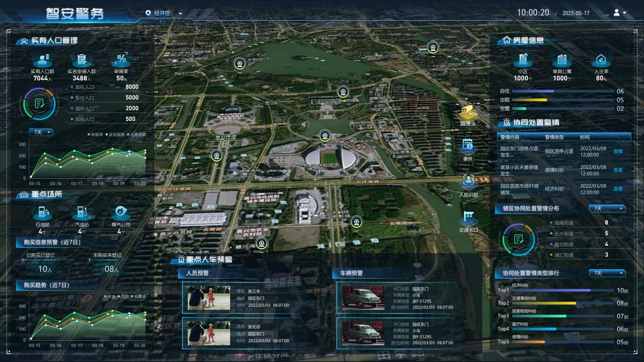Click the 张三丰 person alert thumbnail
The height and width of the screenshot is (362, 644).
pos(209,298)
